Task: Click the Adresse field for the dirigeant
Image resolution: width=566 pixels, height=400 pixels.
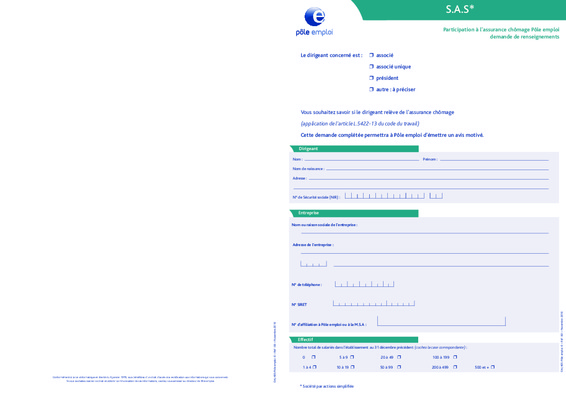Action: [x=428, y=178]
